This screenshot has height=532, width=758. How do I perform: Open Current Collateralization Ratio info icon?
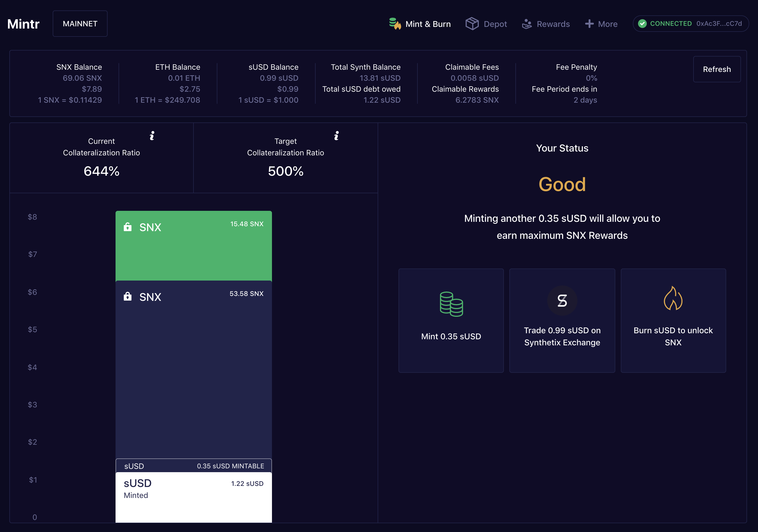coord(152,136)
